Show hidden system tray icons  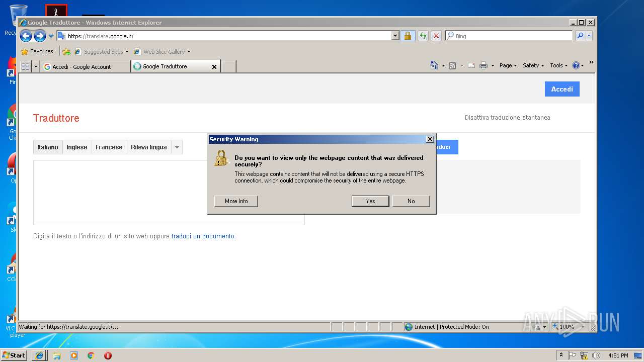561,355
